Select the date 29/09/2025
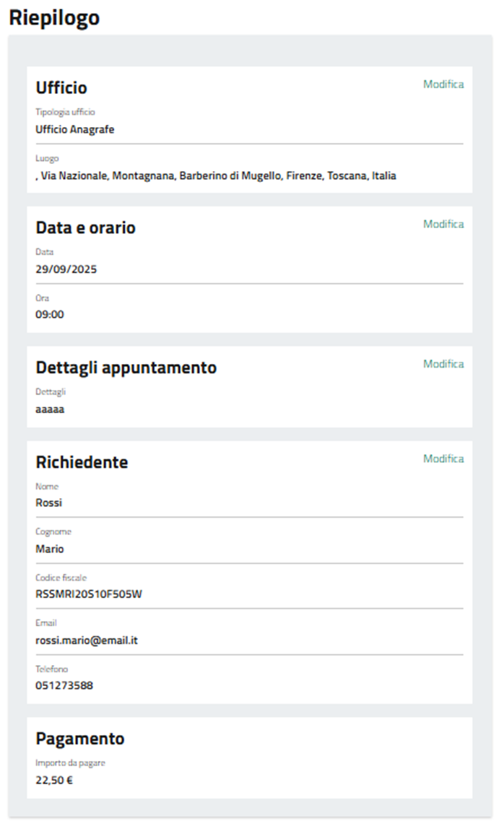This screenshot has height=829, width=504. (x=66, y=269)
